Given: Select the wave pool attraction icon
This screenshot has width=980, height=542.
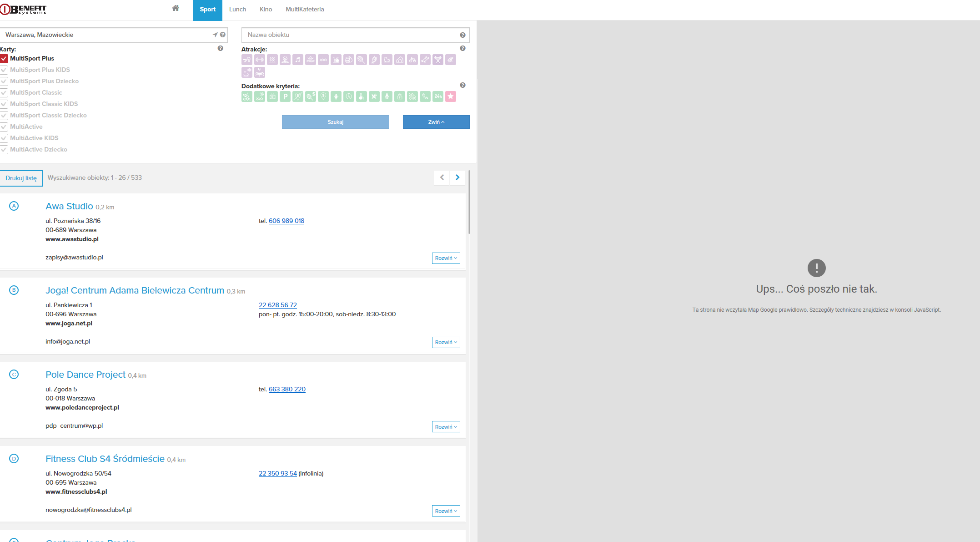Looking at the screenshot, I should click(x=323, y=60).
